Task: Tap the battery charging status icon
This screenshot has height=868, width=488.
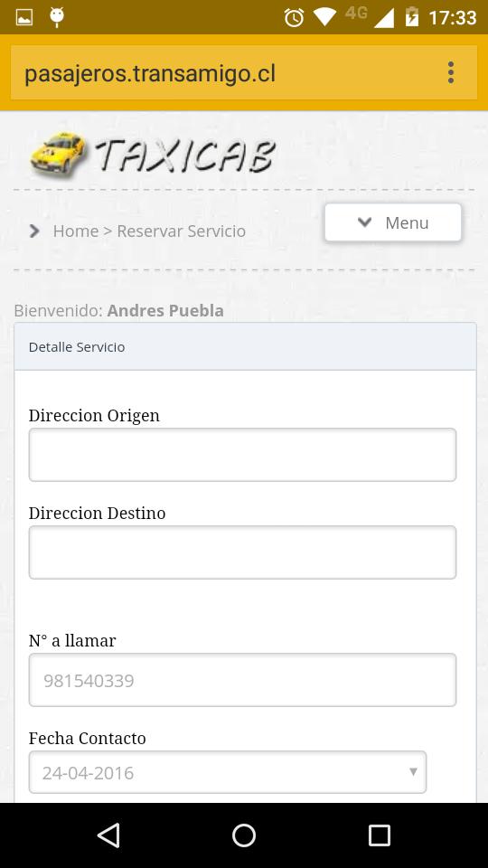Action: [x=412, y=17]
